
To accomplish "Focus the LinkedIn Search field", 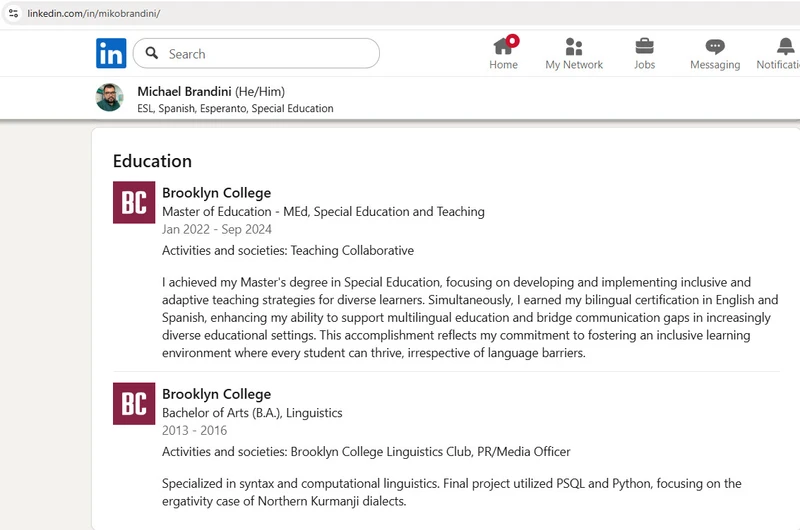I will pos(256,53).
